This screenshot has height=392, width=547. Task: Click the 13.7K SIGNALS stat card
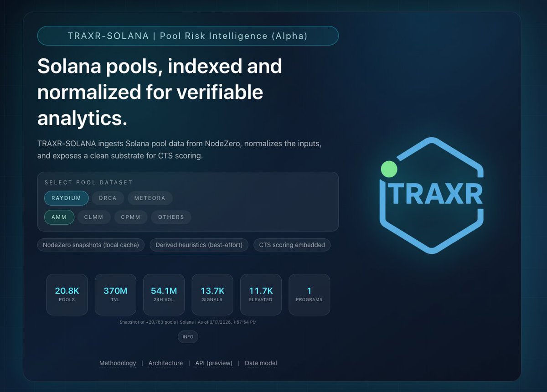[212, 294]
